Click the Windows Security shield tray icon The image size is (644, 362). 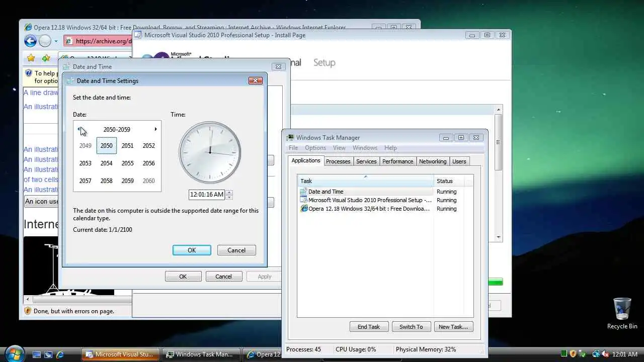tap(573, 354)
